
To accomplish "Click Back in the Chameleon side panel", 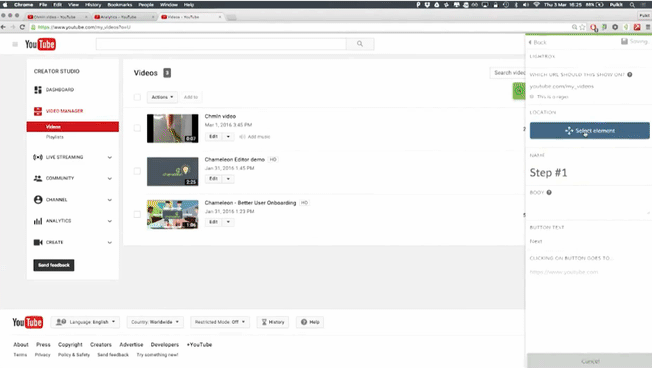I will point(538,42).
